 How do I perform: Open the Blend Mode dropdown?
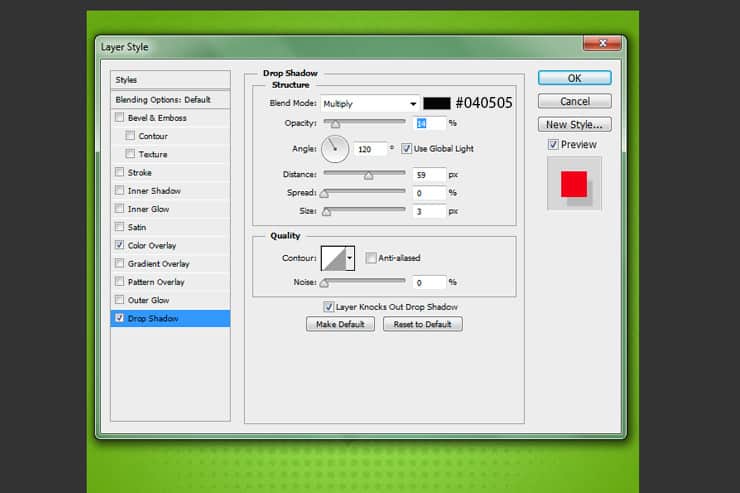click(x=370, y=104)
